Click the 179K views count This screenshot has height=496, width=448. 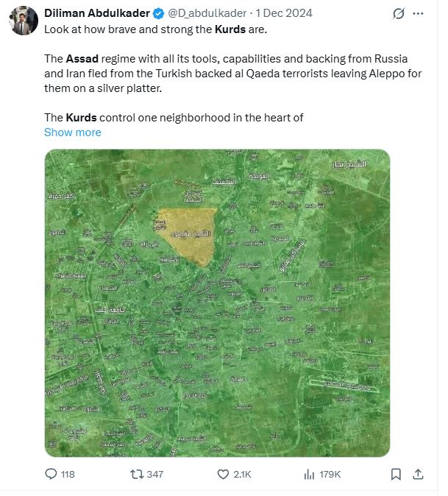[x=330, y=474]
